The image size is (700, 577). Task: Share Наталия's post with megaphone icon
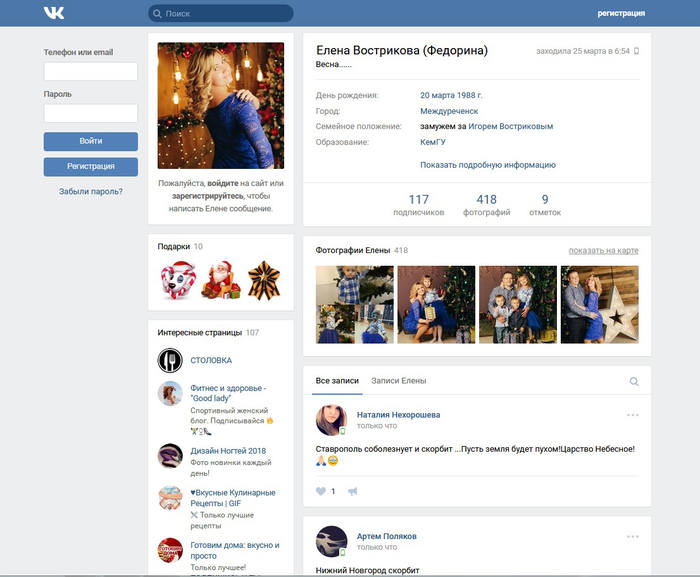(353, 491)
